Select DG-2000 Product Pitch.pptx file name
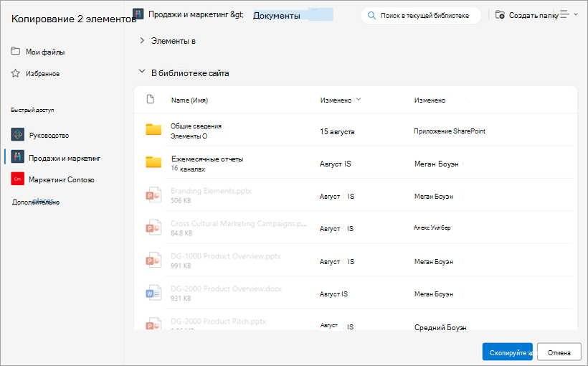 pos(218,322)
